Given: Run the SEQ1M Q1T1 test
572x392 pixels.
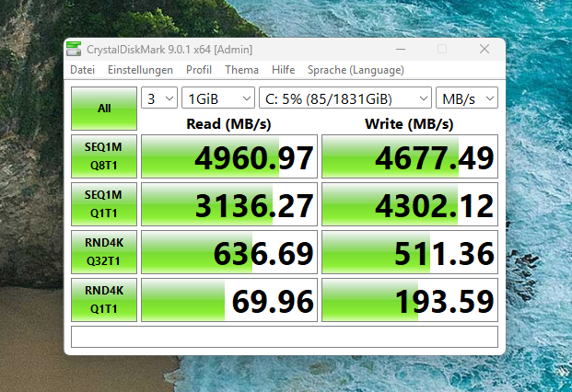Looking at the screenshot, I should tap(104, 204).
